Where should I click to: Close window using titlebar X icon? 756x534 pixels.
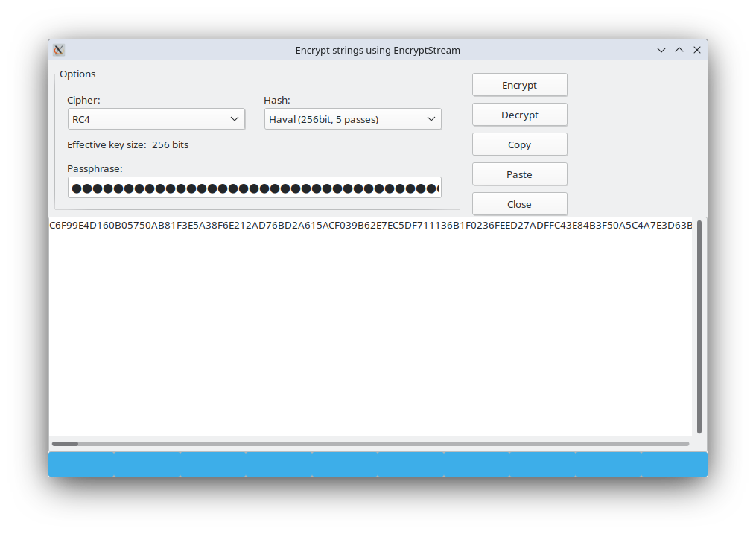coord(697,50)
